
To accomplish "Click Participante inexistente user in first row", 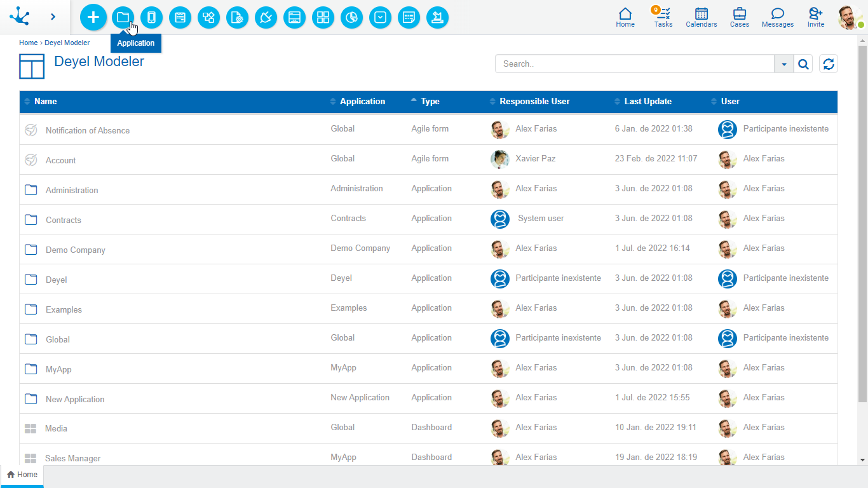I will [785, 128].
